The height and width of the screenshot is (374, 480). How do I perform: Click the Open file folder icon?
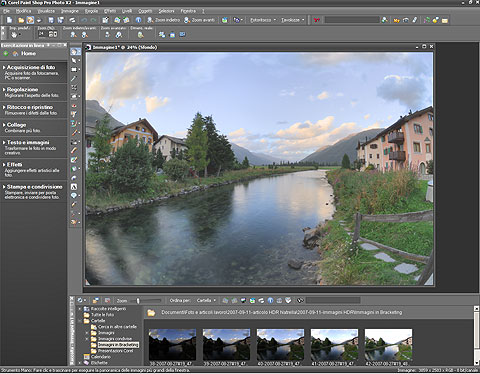click(x=21, y=20)
